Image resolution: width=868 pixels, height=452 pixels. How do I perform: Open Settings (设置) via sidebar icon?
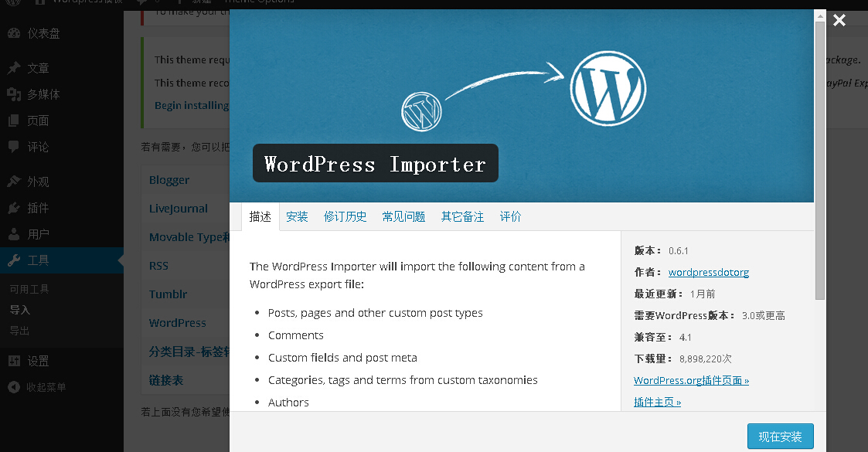pos(14,361)
